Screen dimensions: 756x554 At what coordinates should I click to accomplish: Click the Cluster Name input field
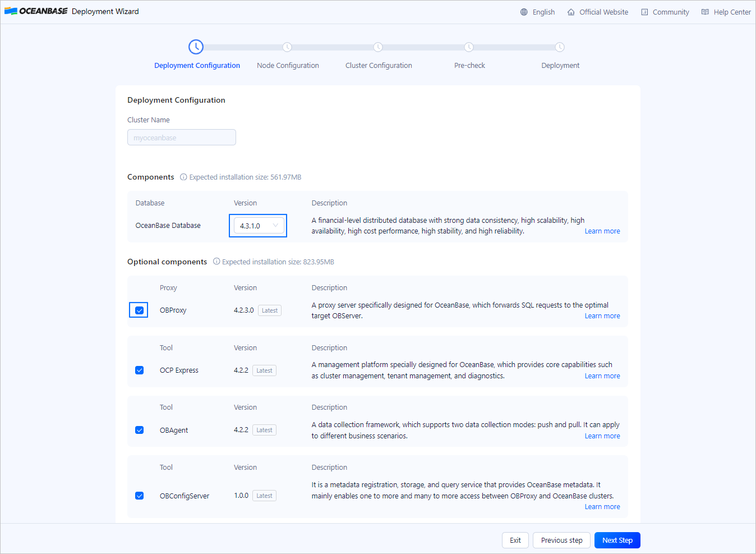[x=181, y=138]
